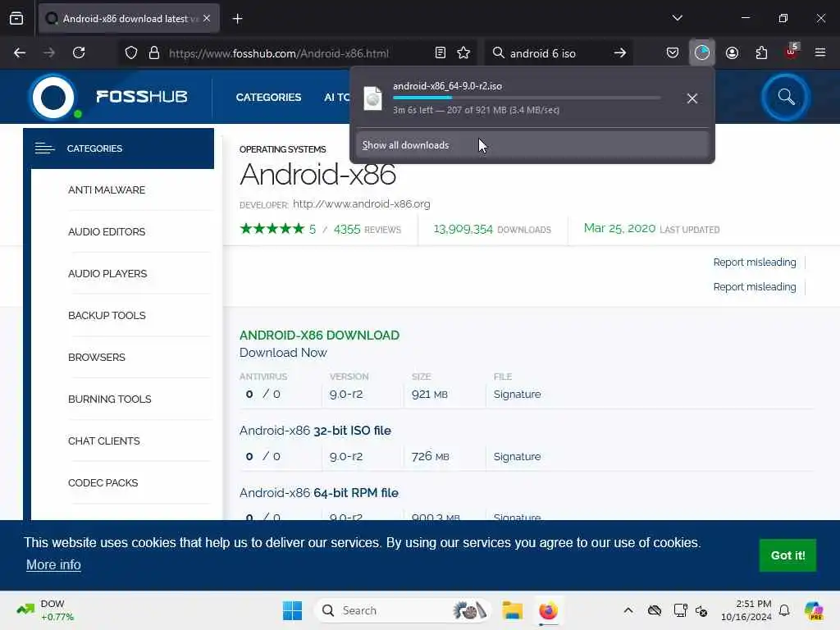Open Firefox View tab icon

coord(16,19)
